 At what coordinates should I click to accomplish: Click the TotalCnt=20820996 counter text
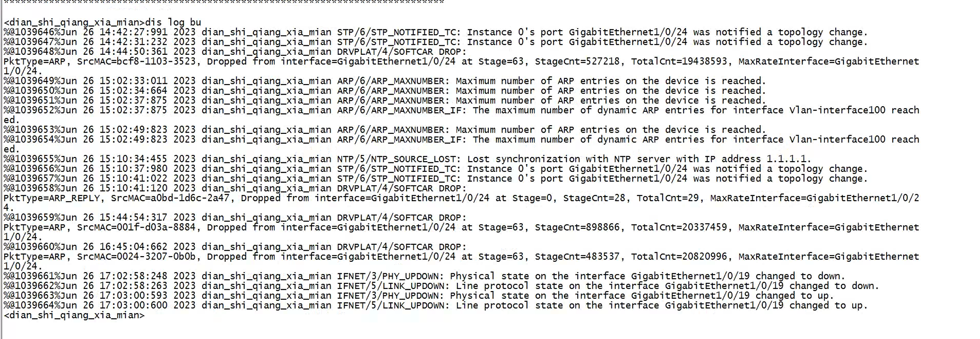tap(679, 257)
